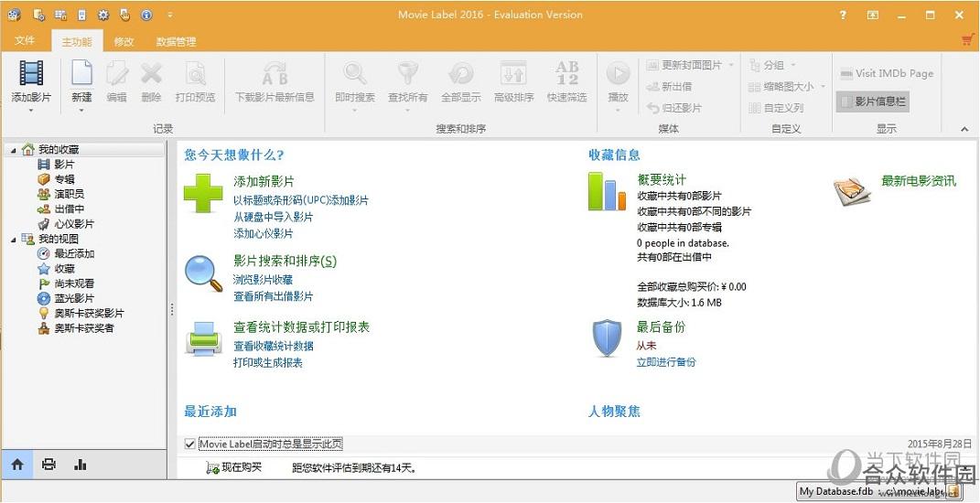
Task: Click the Quick Filter (快速筛选) AB12 icon
Action: [567, 72]
